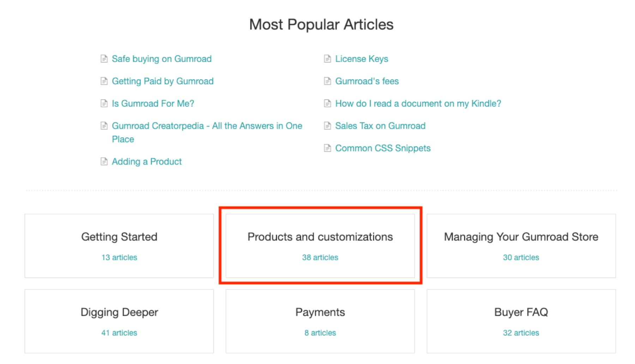The width and height of the screenshot is (635, 364).
Task: Click the page icon beside Getting Paid by Gumroad
Action: 104,81
